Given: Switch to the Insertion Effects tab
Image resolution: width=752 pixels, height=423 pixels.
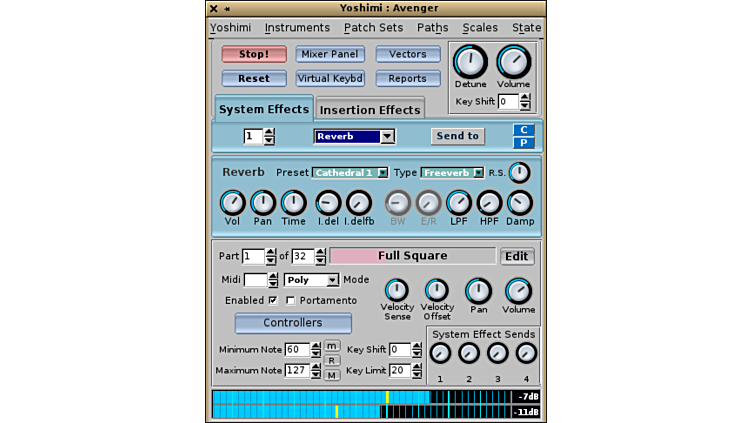Looking at the screenshot, I should pos(369,109).
